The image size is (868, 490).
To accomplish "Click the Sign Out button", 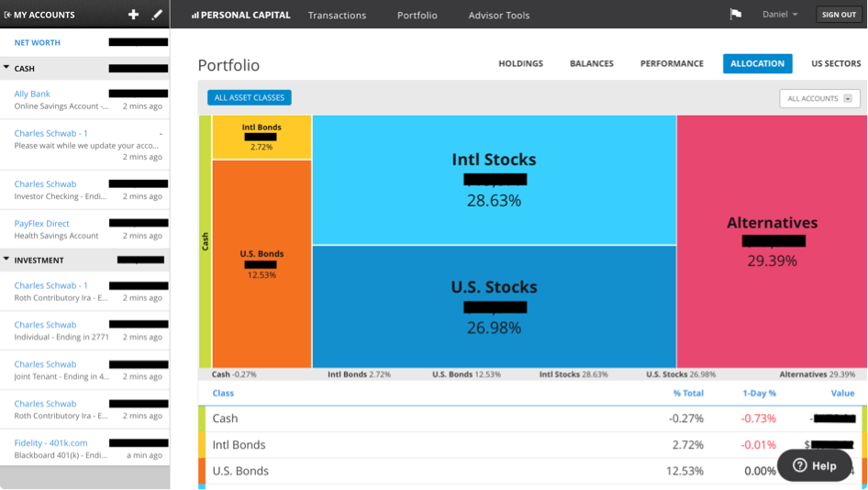I will tap(839, 15).
